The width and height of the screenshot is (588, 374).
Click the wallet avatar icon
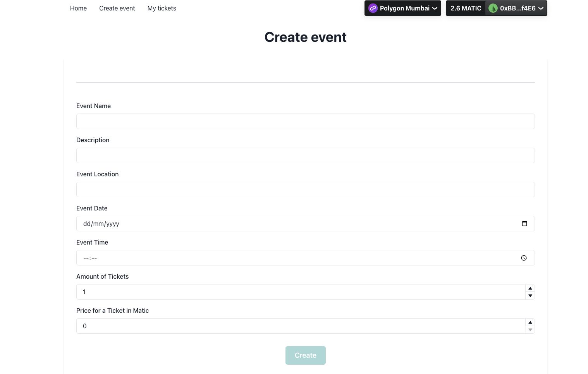tap(493, 8)
